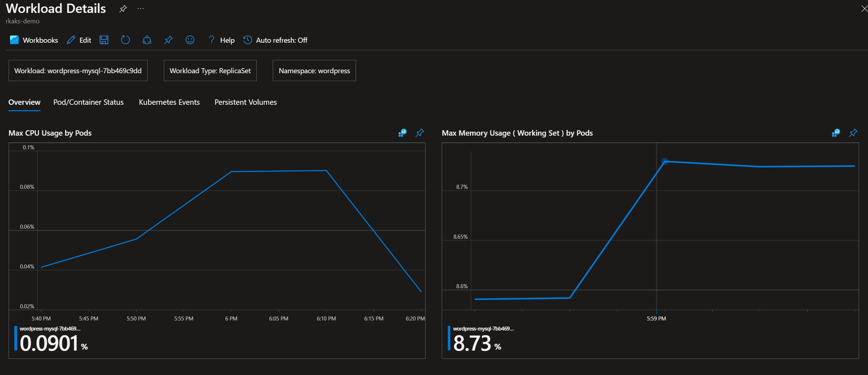Toggle wordpress-mysql series in Memory chart legend
The width and height of the screenshot is (868, 375).
[x=484, y=328]
